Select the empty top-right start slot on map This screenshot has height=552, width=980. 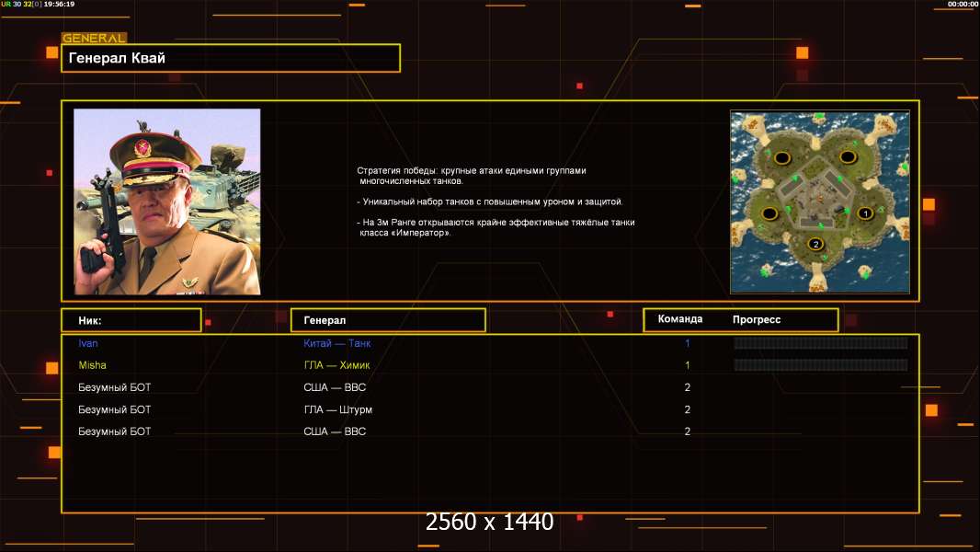click(847, 158)
